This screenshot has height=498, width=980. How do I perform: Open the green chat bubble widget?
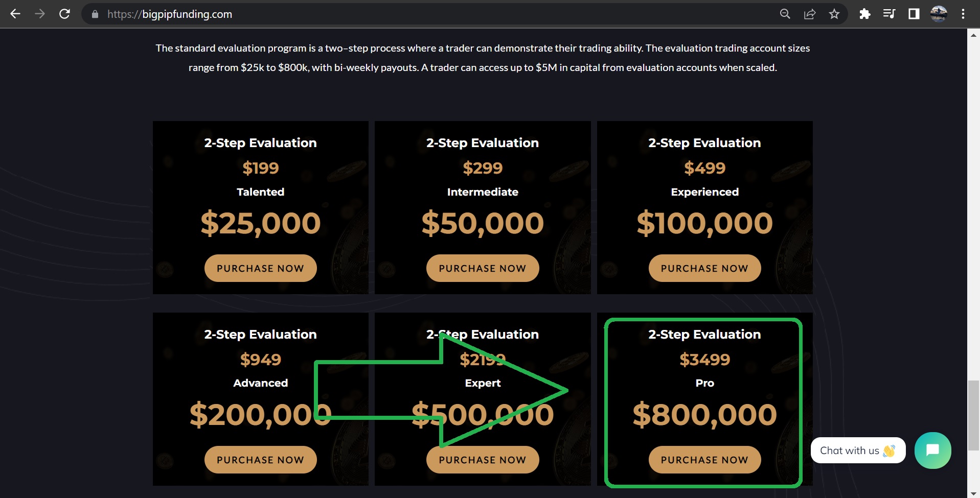click(x=932, y=450)
